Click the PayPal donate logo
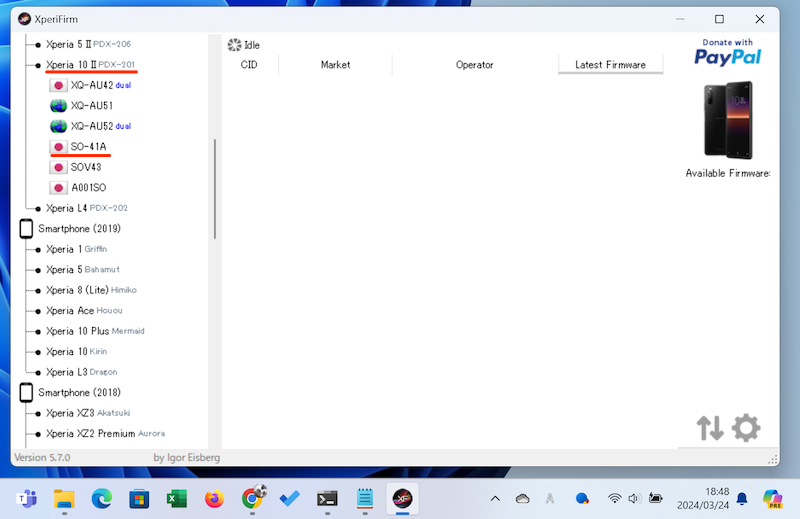 tap(727, 52)
